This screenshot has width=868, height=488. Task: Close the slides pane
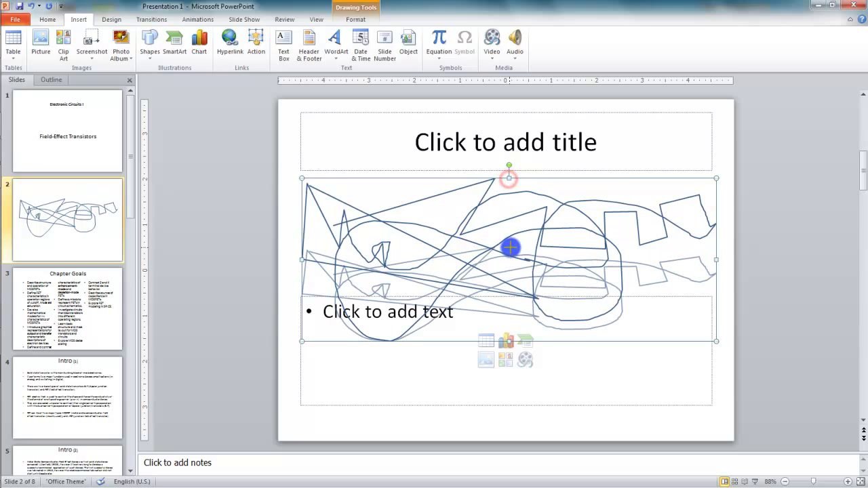pos(130,81)
